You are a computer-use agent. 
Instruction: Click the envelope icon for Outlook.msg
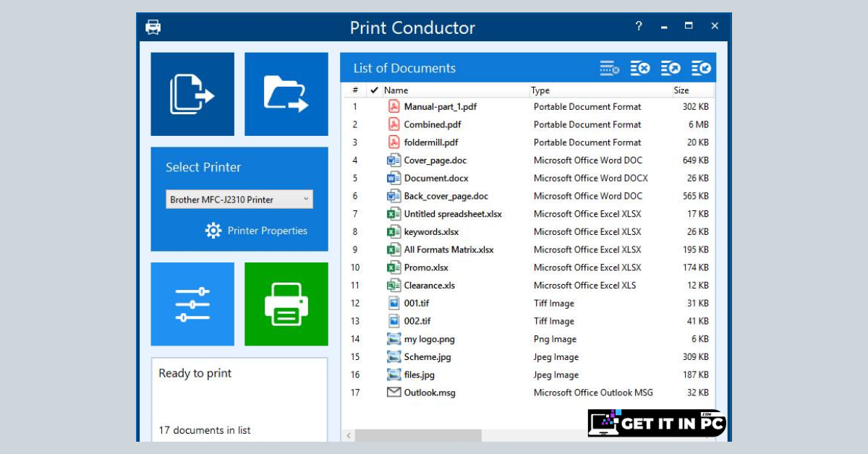pos(393,393)
